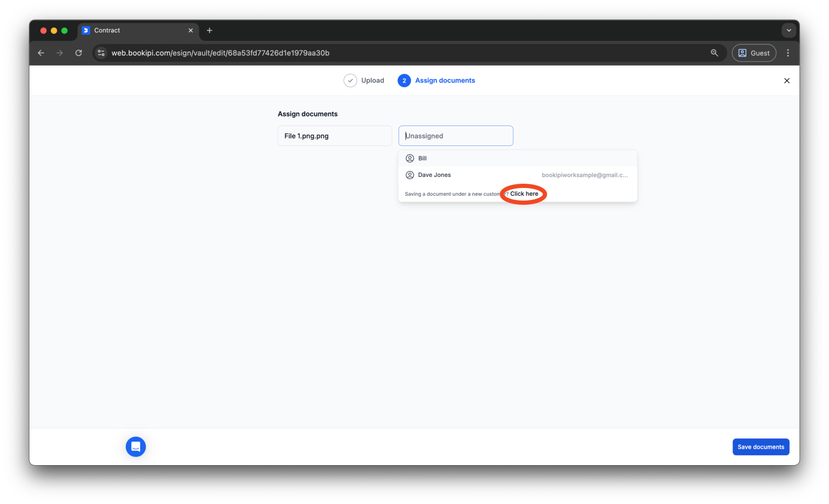
Task: Reload the page
Action: 79,53
